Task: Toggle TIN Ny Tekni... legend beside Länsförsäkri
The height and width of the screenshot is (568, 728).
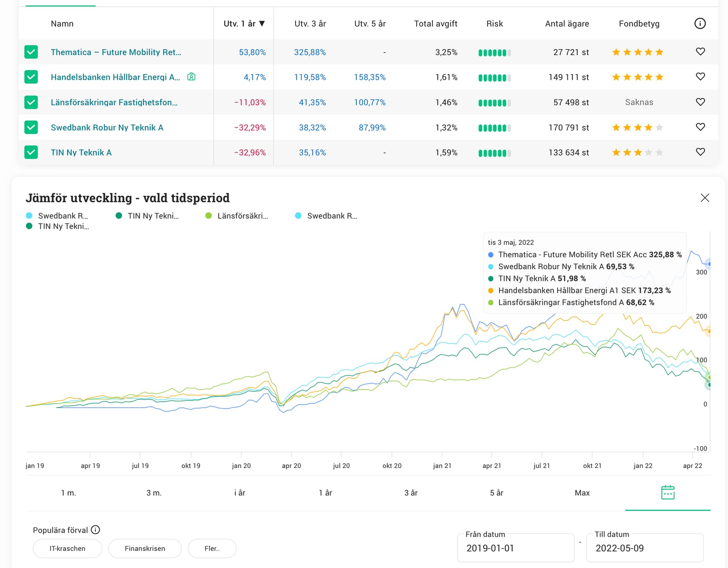Action: [147, 216]
